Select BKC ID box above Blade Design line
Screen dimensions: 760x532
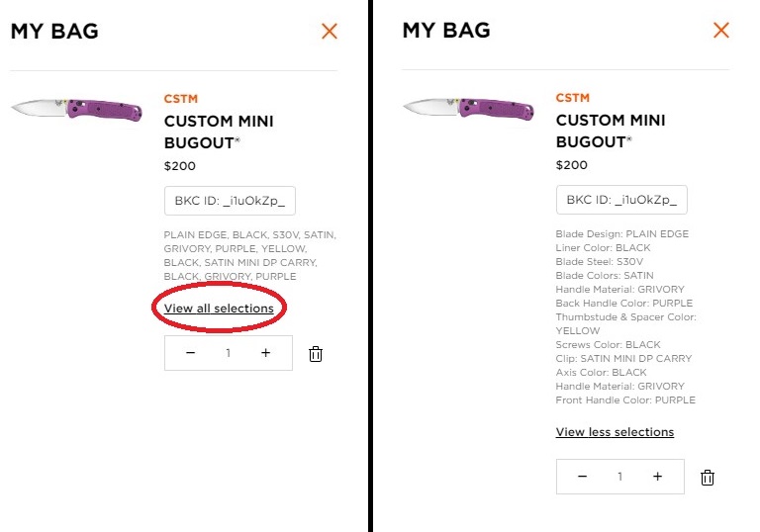point(621,200)
